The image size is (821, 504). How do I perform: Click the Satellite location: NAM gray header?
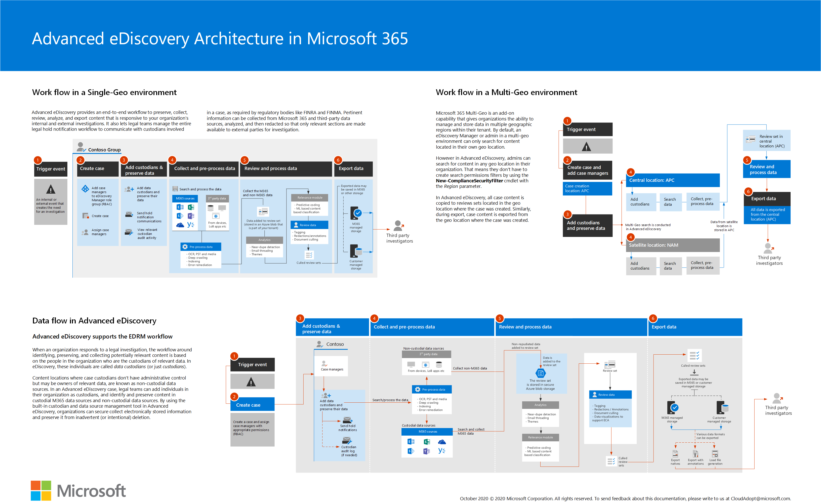[x=673, y=245]
